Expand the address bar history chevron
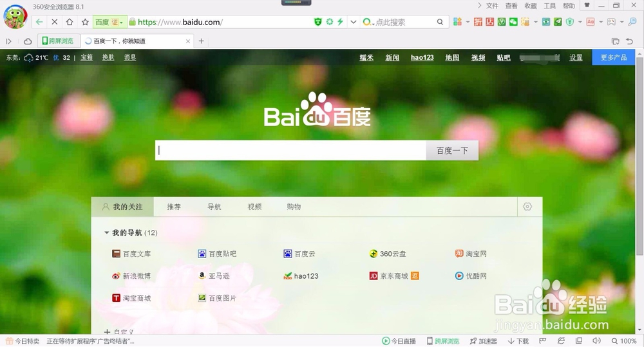This screenshot has width=644, height=347. [x=353, y=22]
